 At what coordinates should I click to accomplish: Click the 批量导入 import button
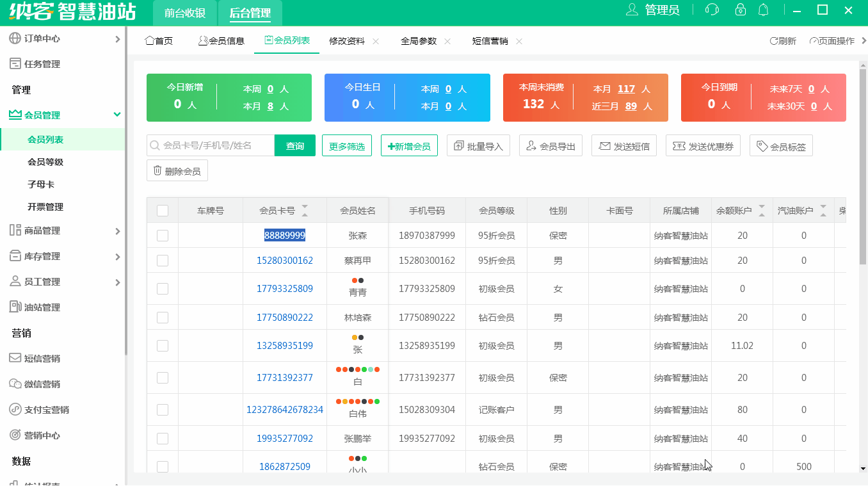(478, 146)
